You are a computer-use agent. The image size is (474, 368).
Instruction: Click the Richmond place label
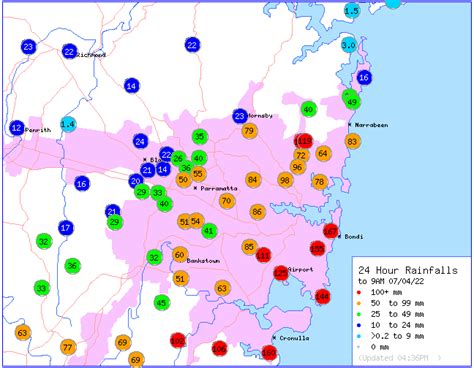click(91, 55)
